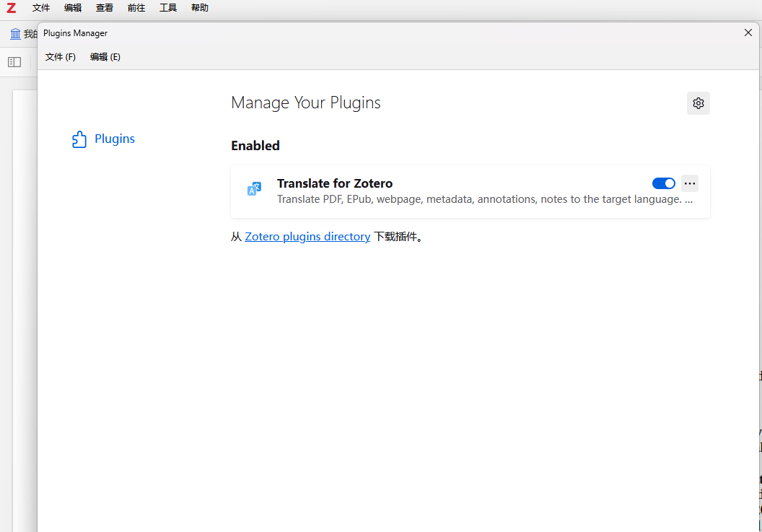Click the Manage Your Plugins heading

pos(306,103)
